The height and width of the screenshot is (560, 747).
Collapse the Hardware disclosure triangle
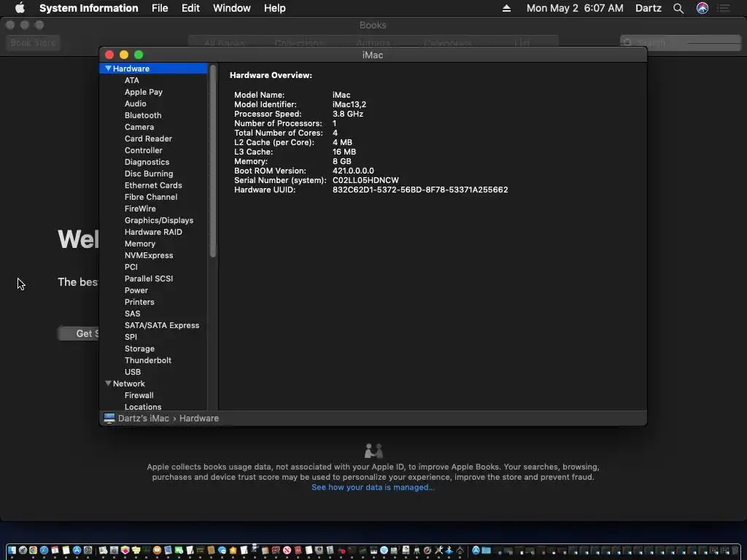pos(108,69)
